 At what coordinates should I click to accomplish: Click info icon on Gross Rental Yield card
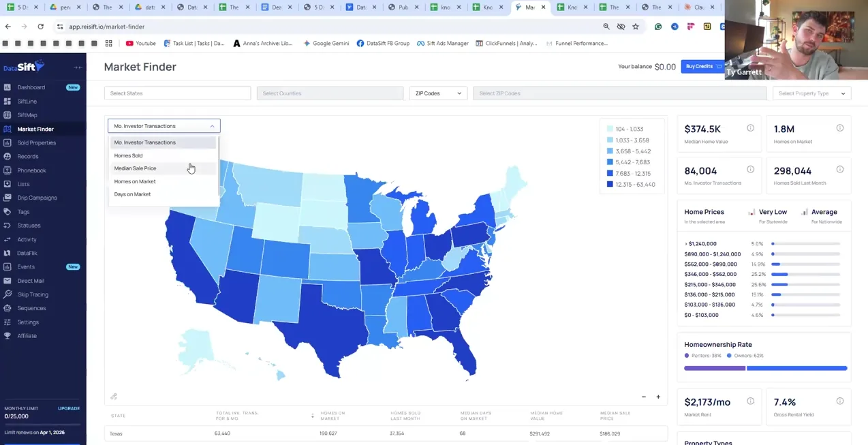click(x=840, y=401)
